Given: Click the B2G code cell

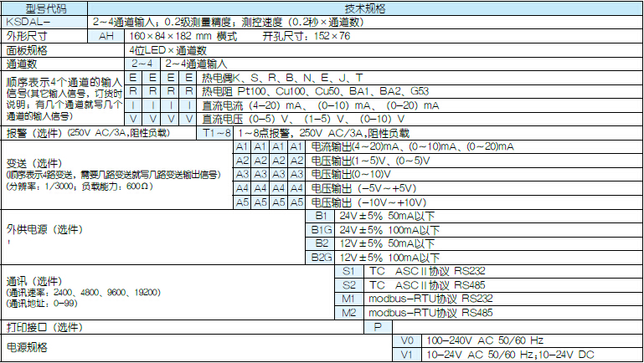Looking at the screenshot, I should click(322, 257).
